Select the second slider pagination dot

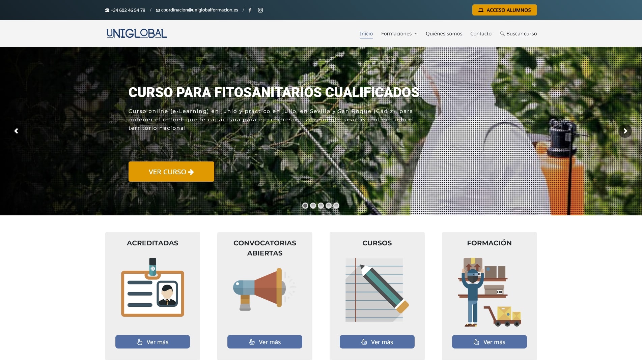point(313,205)
